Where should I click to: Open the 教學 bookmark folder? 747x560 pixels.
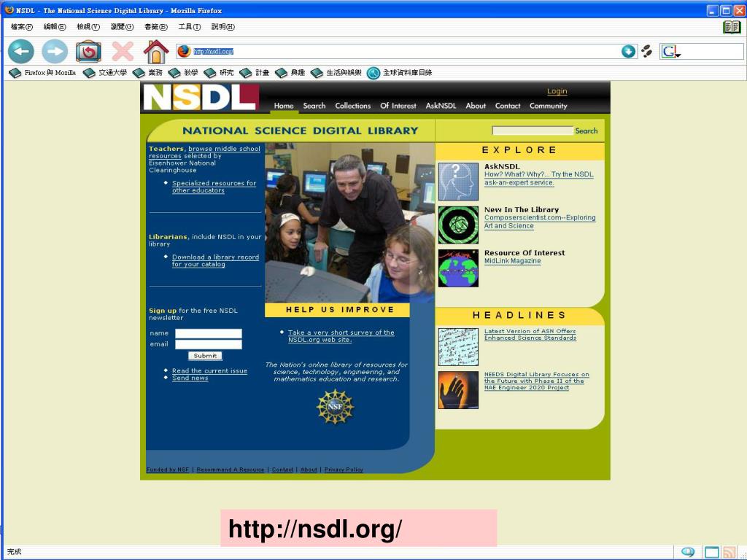[183, 73]
